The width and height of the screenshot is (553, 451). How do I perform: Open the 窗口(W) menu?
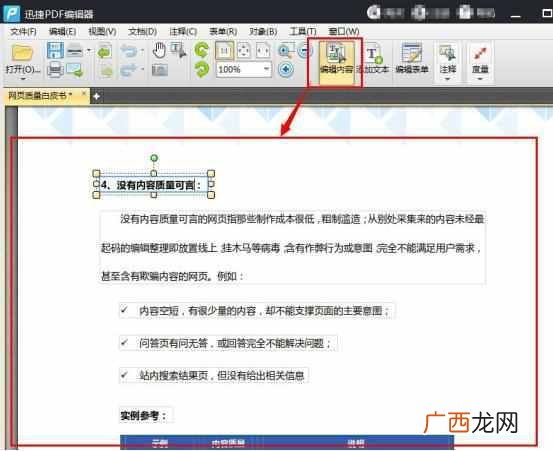344,32
